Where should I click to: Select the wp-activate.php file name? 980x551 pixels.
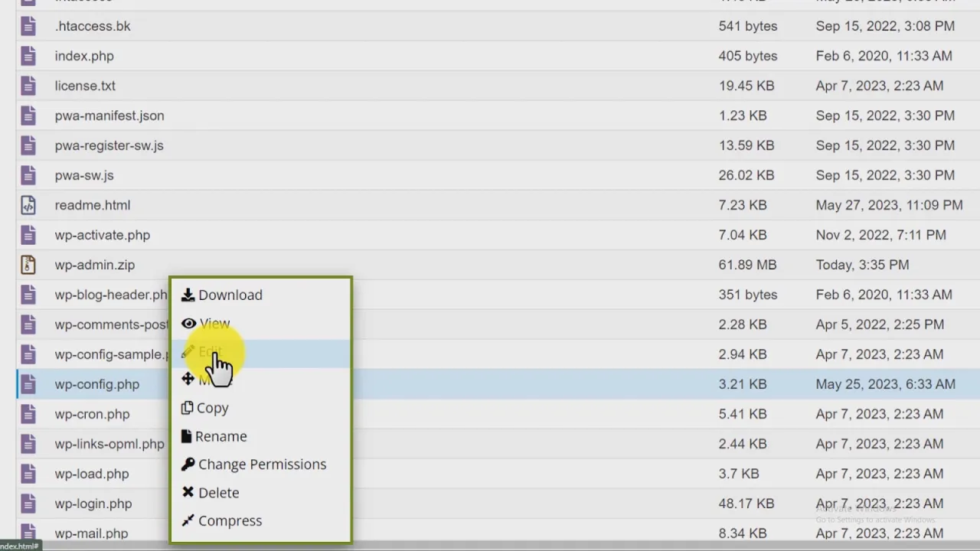(103, 235)
